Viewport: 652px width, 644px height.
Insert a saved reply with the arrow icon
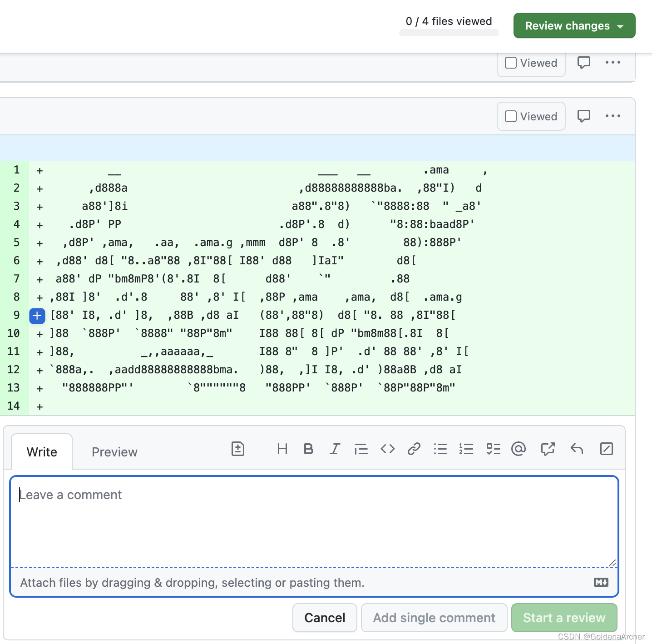[577, 449]
